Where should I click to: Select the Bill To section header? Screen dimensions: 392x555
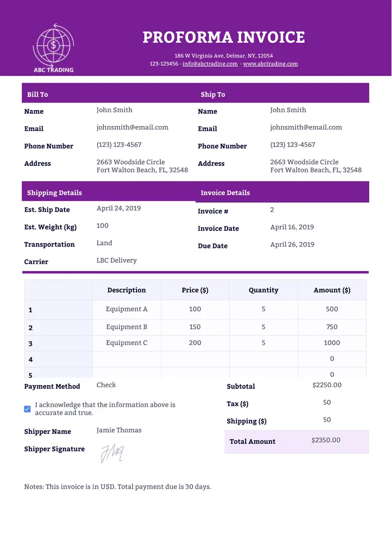38,94
